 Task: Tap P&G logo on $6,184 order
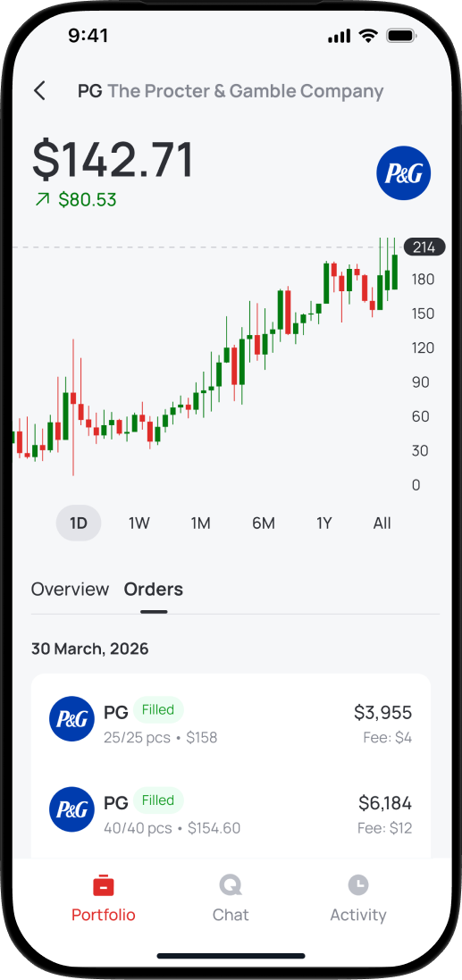[71, 809]
